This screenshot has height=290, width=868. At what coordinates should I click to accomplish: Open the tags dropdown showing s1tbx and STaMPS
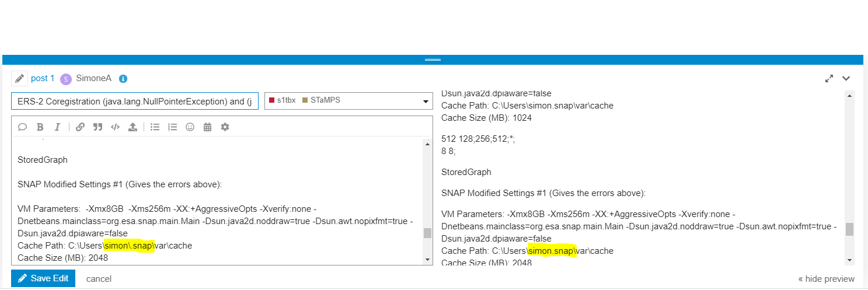pos(348,100)
